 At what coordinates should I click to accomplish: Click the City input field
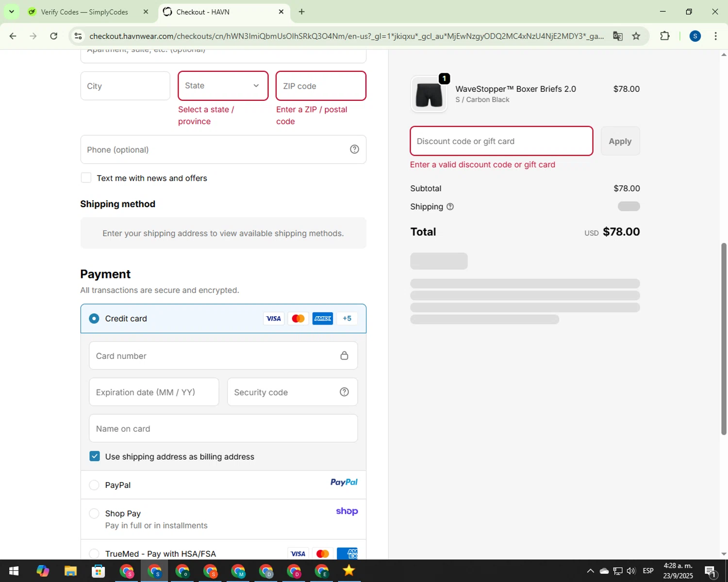coord(125,86)
